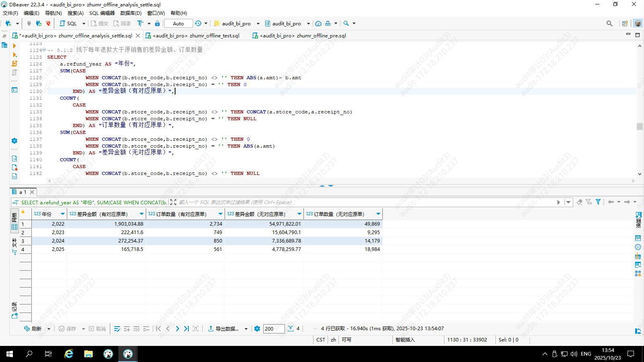Open the transaction log clock icon
644x362 pixels.
198,23
